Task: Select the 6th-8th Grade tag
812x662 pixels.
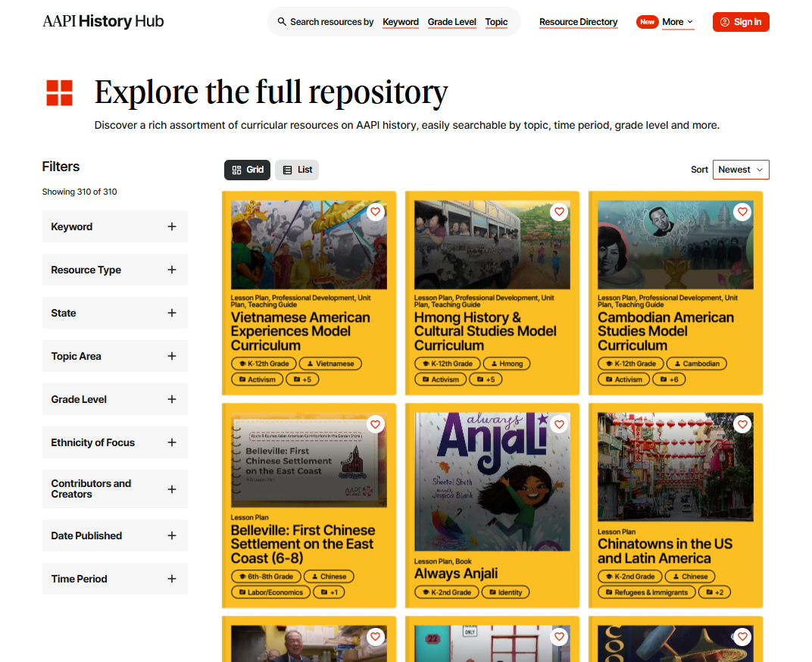Action: (266, 576)
